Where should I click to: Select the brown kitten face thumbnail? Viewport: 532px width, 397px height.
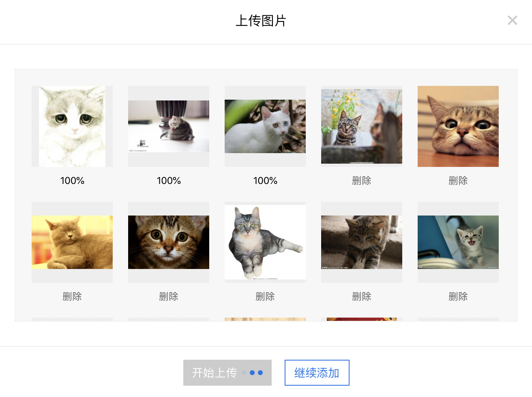click(169, 242)
